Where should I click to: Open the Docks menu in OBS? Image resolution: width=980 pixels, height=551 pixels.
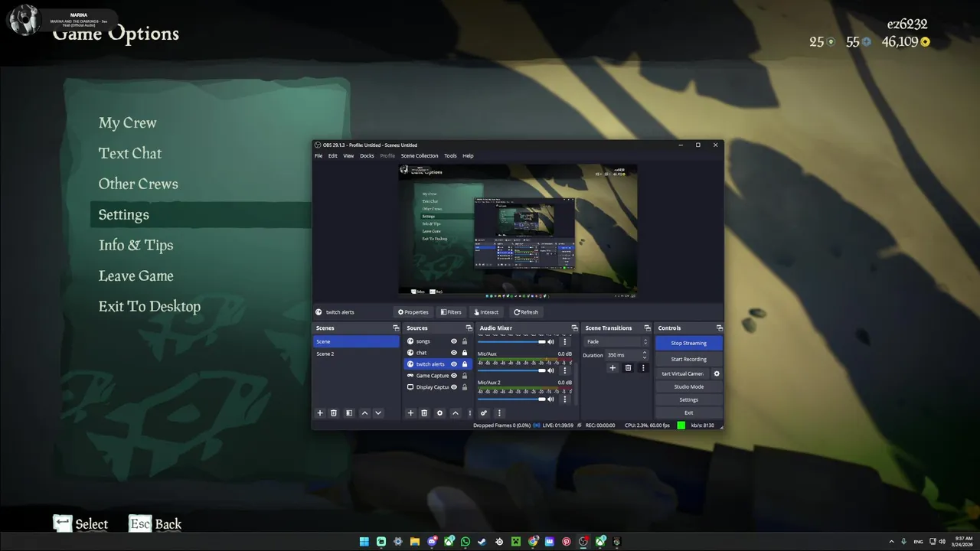click(367, 156)
